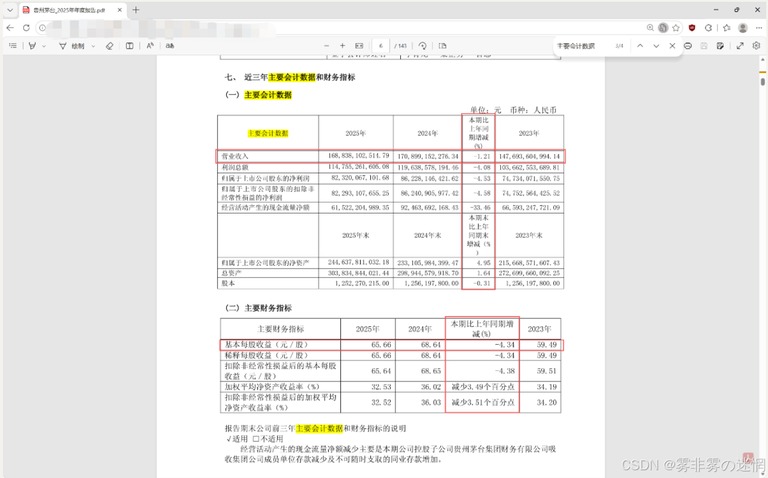Screen dimensions: 768x478
Task: Click the 总资产 row label
Action: (x=231, y=273)
